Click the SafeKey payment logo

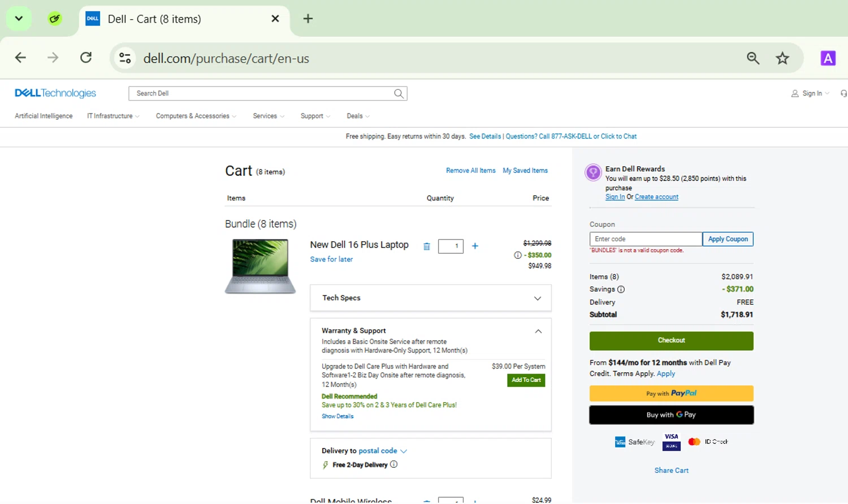(634, 442)
